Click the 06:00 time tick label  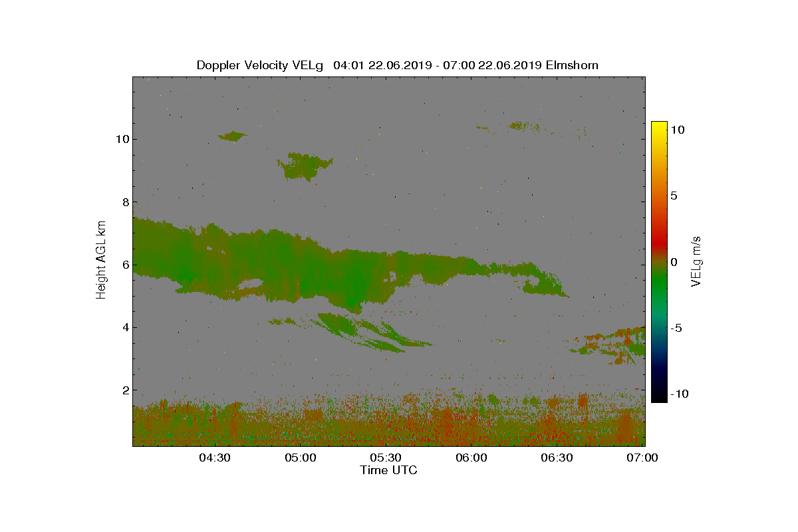coord(471,458)
